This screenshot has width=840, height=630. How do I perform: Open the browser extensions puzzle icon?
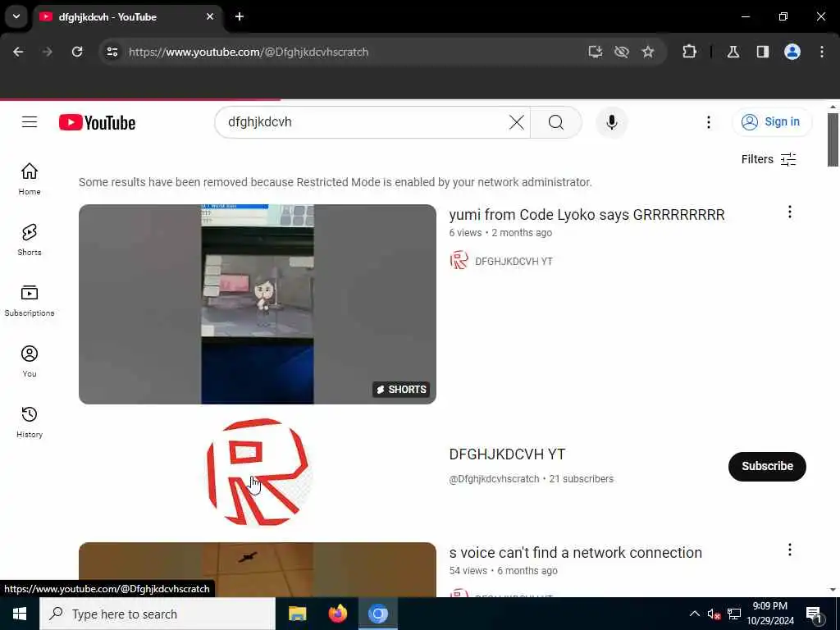click(x=689, y=52)
